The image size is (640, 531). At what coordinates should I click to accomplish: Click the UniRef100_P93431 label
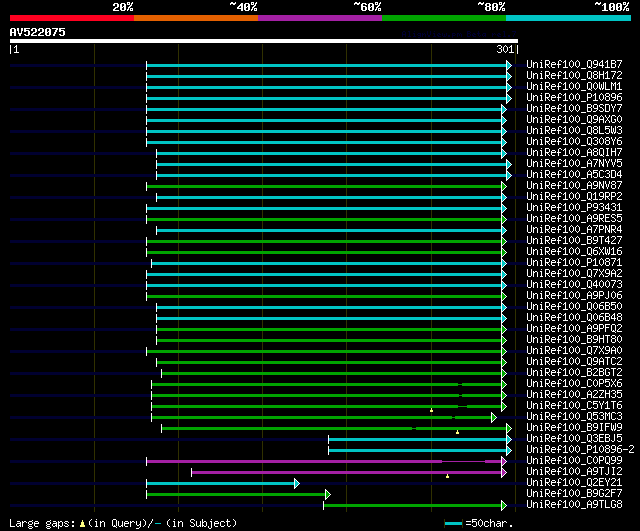click(x=574, y=208)
